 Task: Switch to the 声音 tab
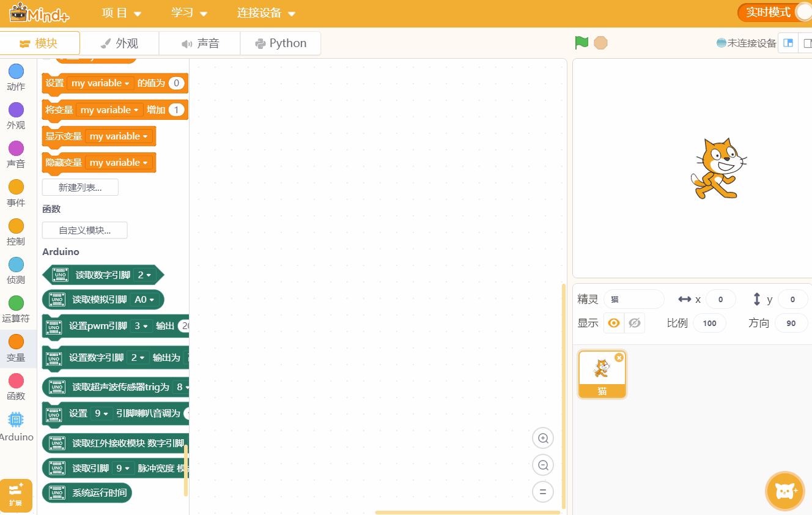coord(200,43)
